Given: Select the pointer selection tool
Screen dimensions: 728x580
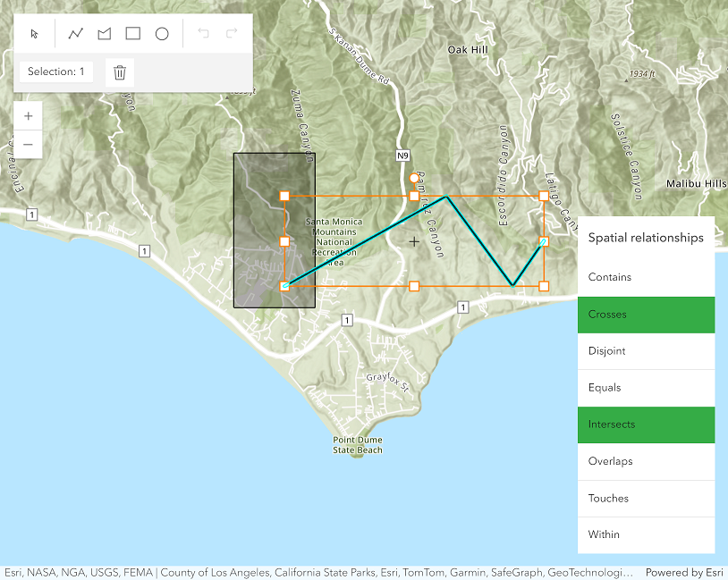Looking at the screenshot, I should click(x=35, y=34).
